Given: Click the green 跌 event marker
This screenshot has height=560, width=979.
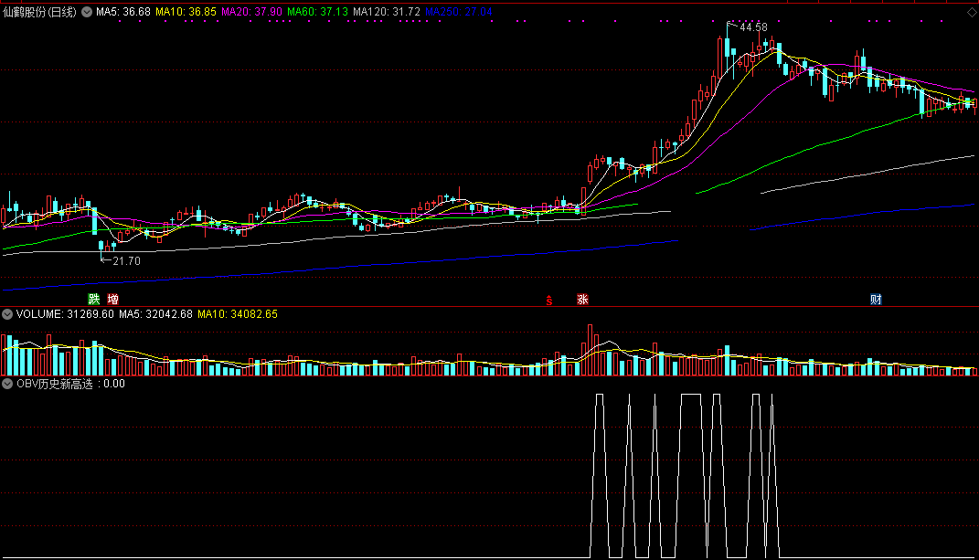Looking at the screenshot, I should point(93,299).
